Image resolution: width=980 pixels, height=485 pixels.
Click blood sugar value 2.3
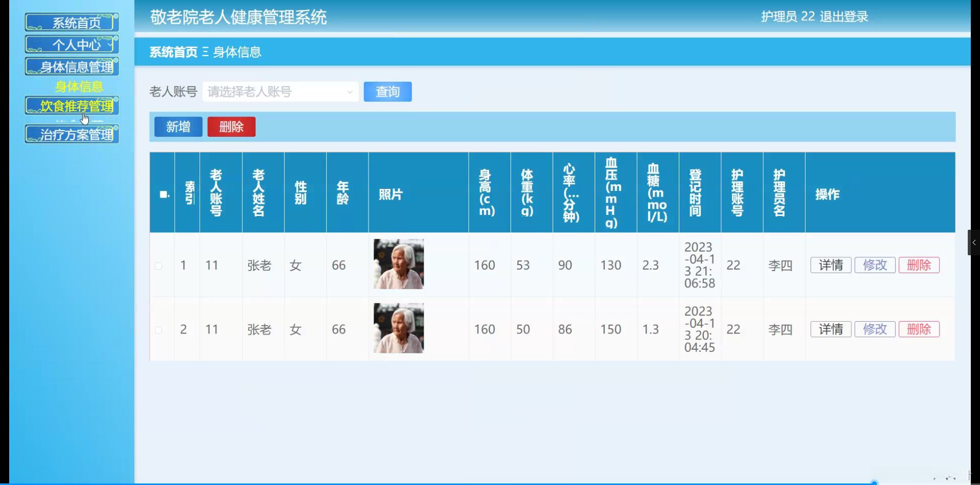coord(651,265)
